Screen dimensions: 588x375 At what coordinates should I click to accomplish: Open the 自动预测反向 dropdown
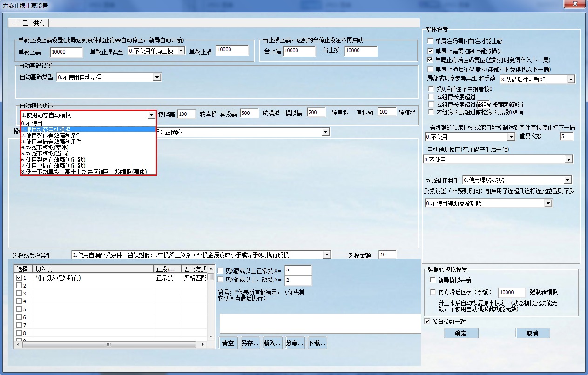tap(568, 159)
